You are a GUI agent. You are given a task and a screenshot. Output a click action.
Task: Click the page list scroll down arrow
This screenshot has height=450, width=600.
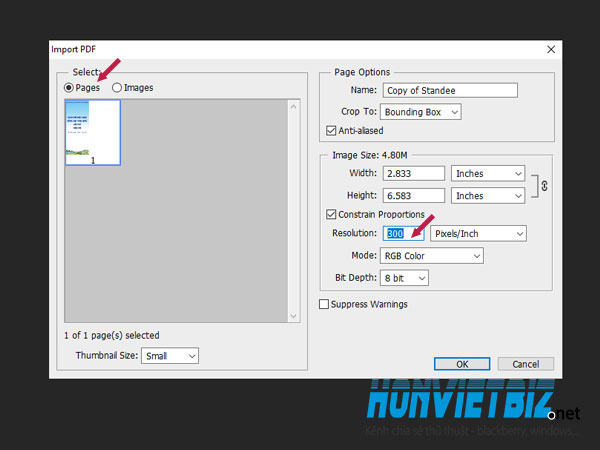click(293, 316)
